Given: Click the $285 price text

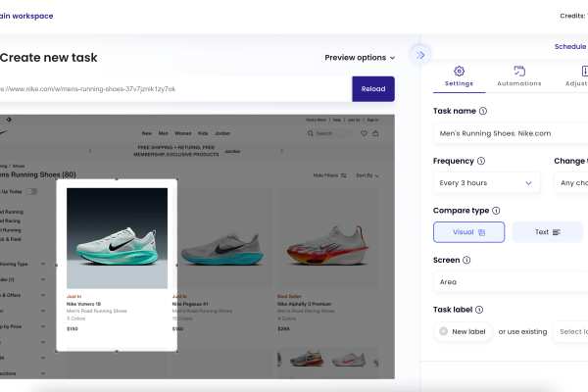Looking at the screenshot, I should pyautogui.click(x=283, y=329).
